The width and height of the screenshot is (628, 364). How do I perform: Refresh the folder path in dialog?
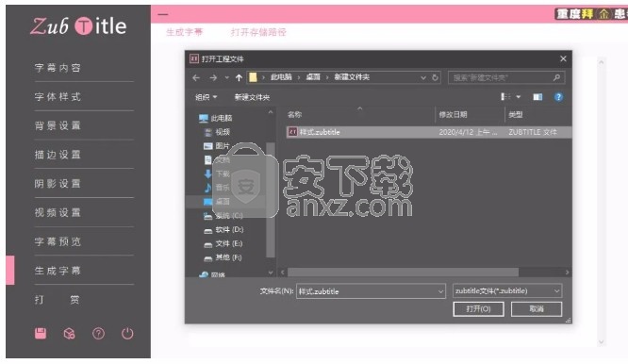tap(435, 77)
